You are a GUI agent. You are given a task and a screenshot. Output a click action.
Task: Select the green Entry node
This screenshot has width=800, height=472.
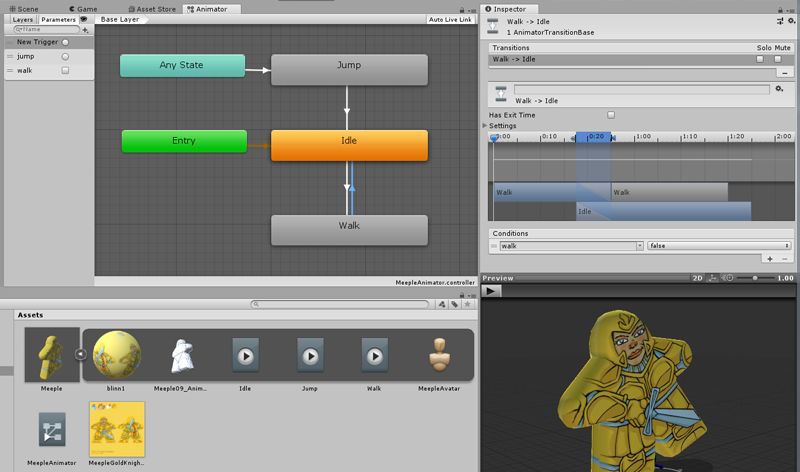[184, 141]
